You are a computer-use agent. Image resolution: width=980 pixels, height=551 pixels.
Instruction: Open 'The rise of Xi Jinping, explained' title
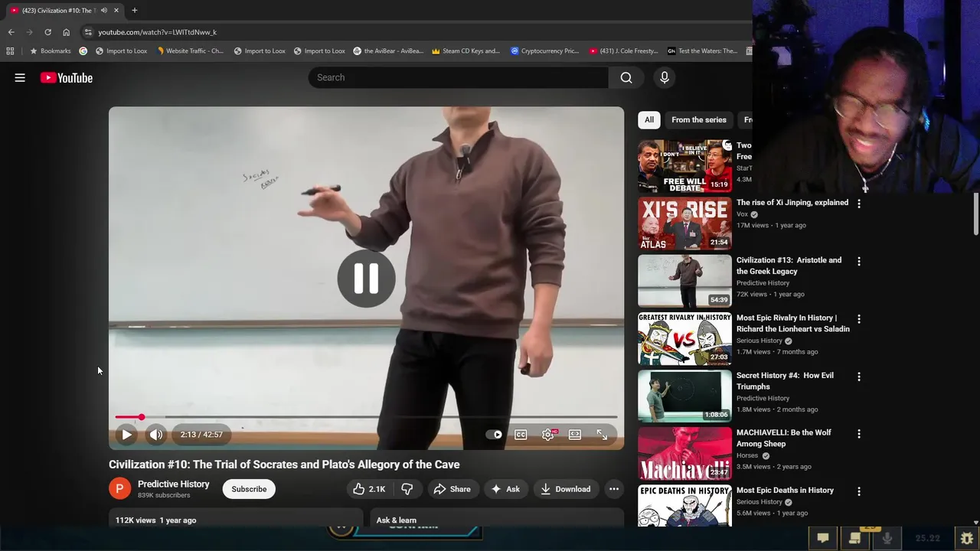point(792,203)
